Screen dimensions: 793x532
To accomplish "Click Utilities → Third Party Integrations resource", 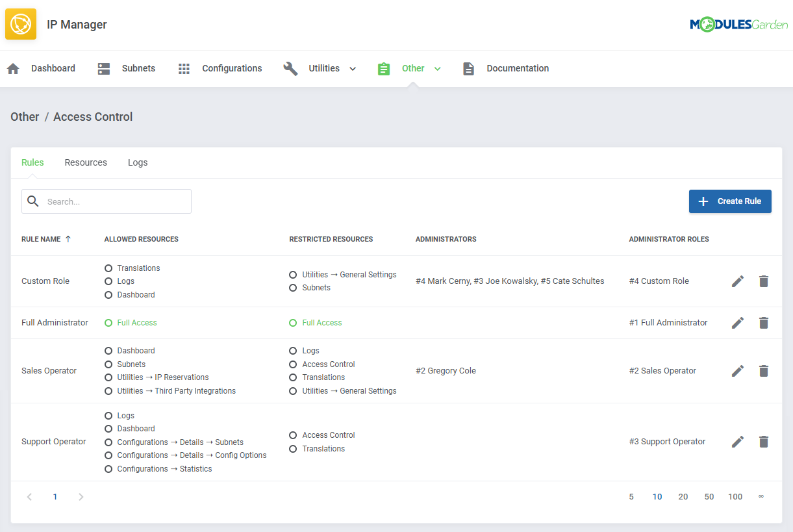I will point(177,391).
